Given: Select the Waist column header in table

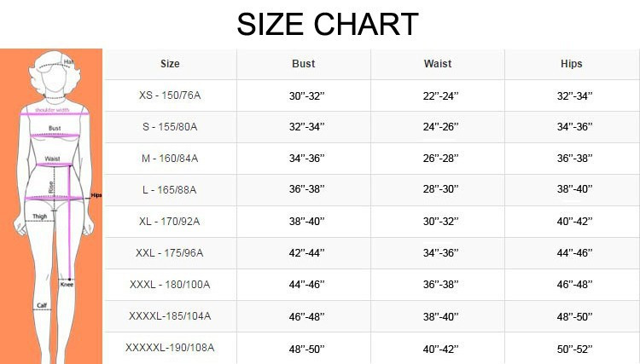Looking at the screenshot, I should pyautogui.click(x=438, y=64).
